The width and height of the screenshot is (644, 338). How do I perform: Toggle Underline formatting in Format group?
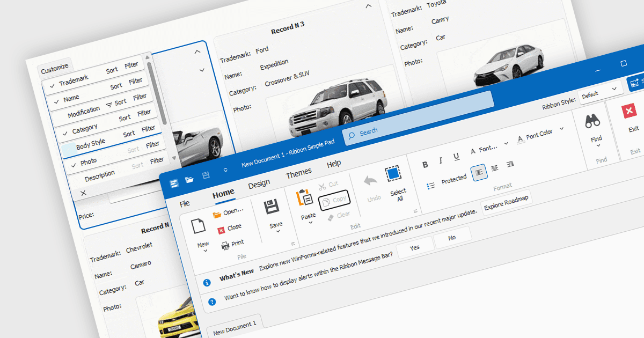(x=456, y=157)
